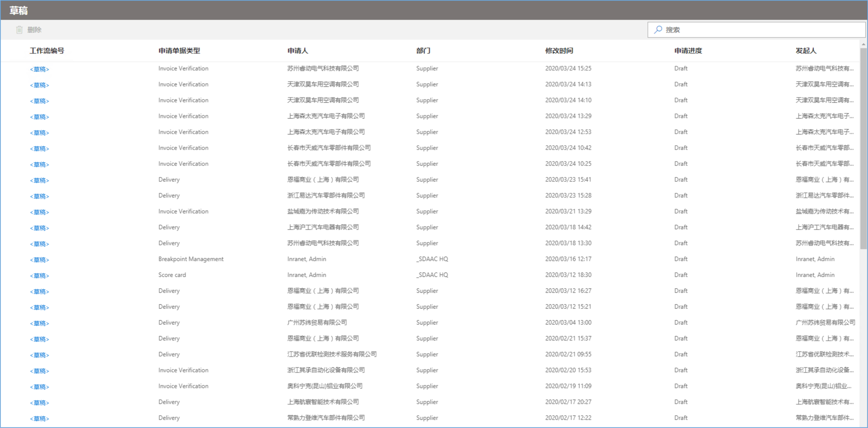
Task: Click the 草稿 page title
Action: click(19, 10)
